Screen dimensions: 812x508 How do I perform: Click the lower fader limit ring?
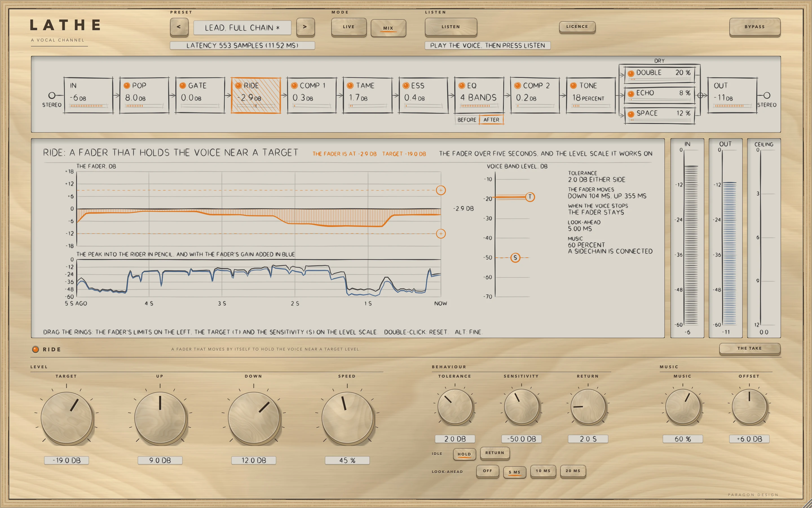click(441, 233)
